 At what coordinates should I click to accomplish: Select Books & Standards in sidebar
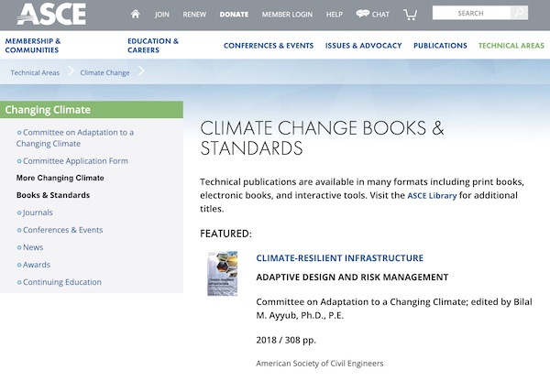coord(53,195)
